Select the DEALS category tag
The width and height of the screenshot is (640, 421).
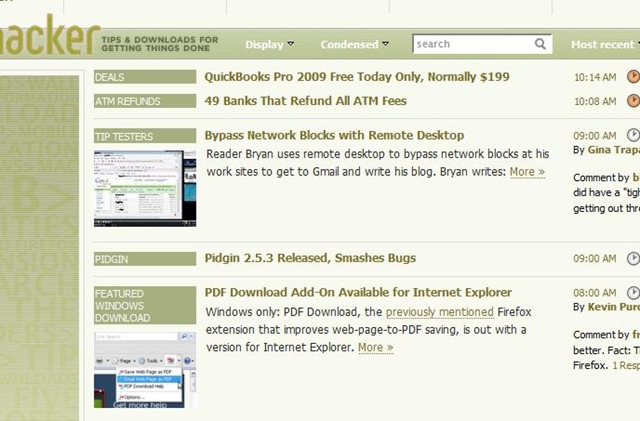(145, 77)
